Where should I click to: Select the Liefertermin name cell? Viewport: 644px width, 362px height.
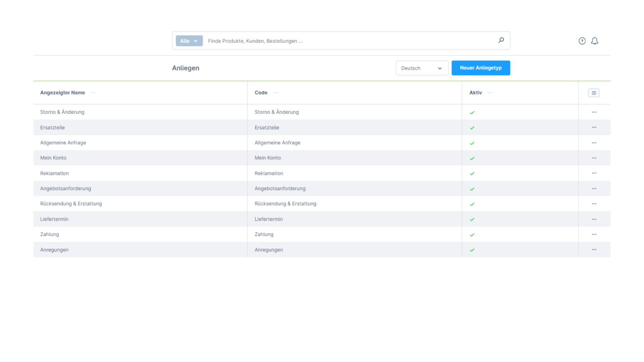click(140, 219)
